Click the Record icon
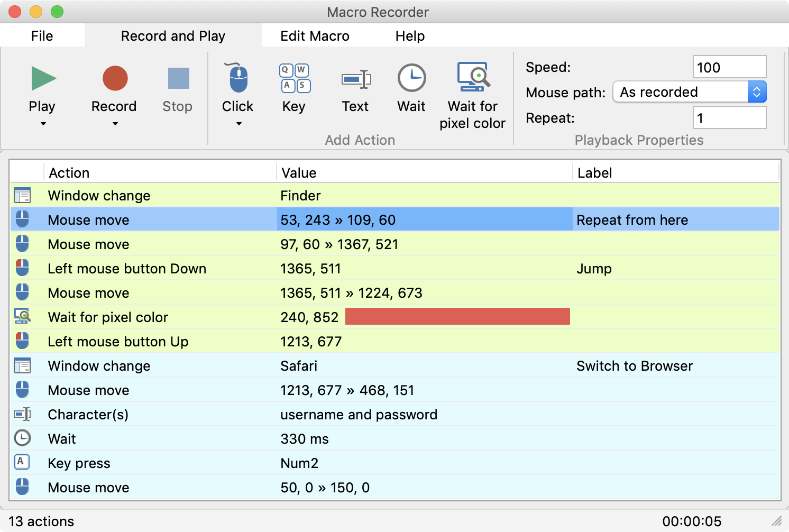The width and height of the screenshot is (789, 532). 114,78
